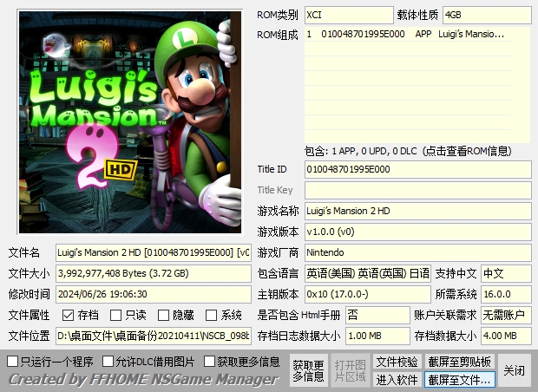Toggle the 存档 (archive) attribute checkbox
538x392 pixels.
[x=69, y=315]
